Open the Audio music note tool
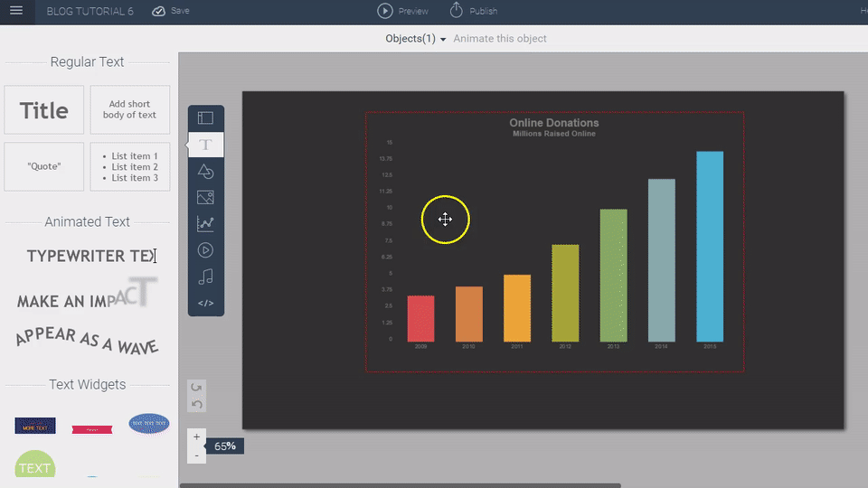The image size is (868, 488). [x=205, y=277]
